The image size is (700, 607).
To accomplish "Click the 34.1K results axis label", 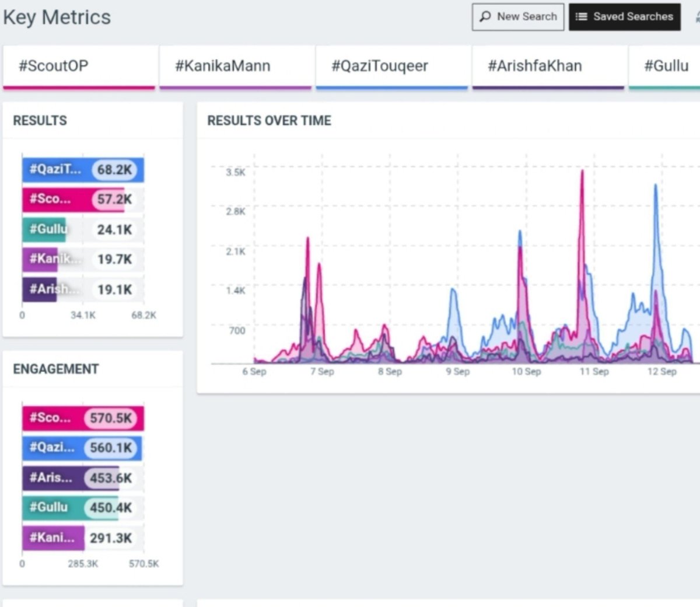I will [x=83, y=315].
